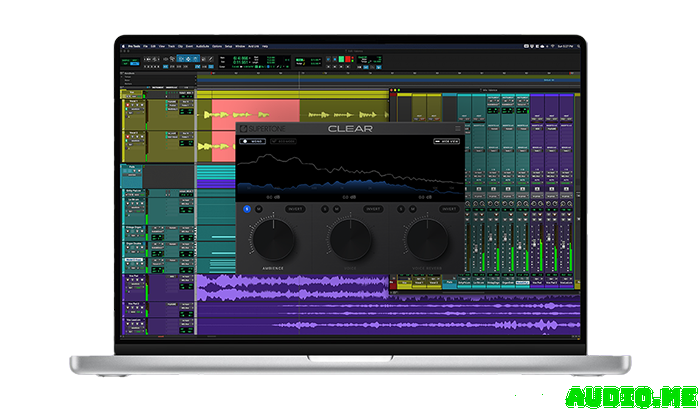
Task: Expand the Tempo ruler
Action: click(x=121, y=77)
